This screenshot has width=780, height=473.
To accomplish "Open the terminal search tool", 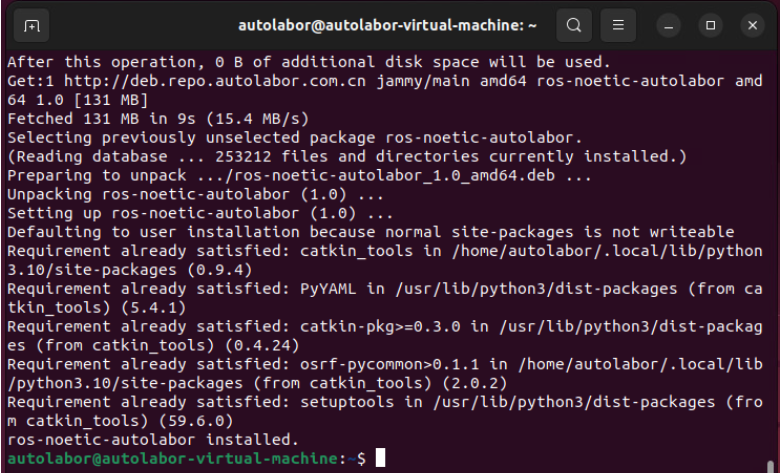I will point(574,25).
